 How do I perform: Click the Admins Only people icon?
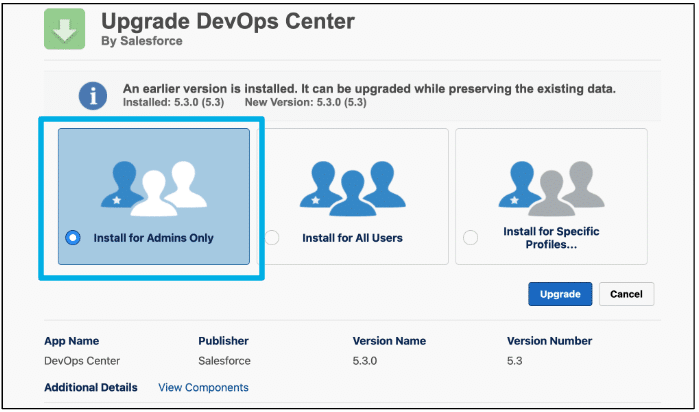(153, 189)
